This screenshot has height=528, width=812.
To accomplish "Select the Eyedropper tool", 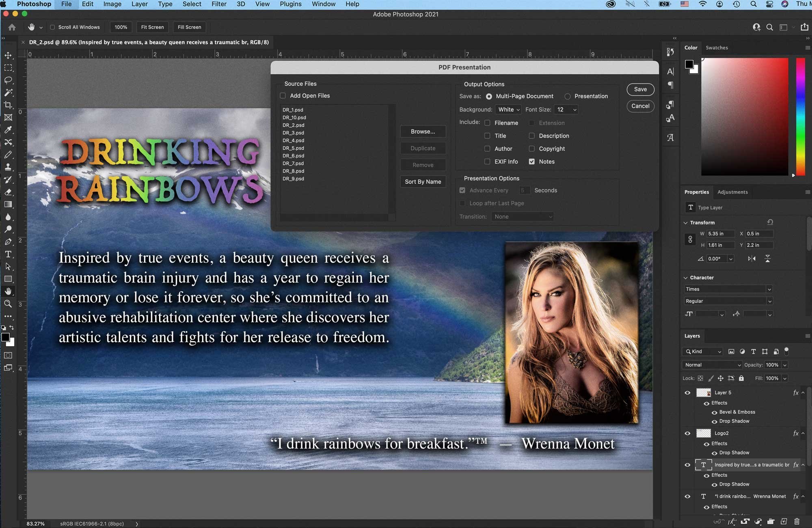I will tap(8, 130).
